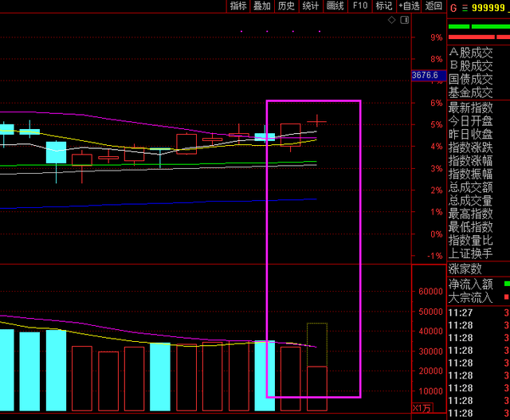510x420 pixels.
Task: Click the 999999 stock code
Action: point(488,7)
